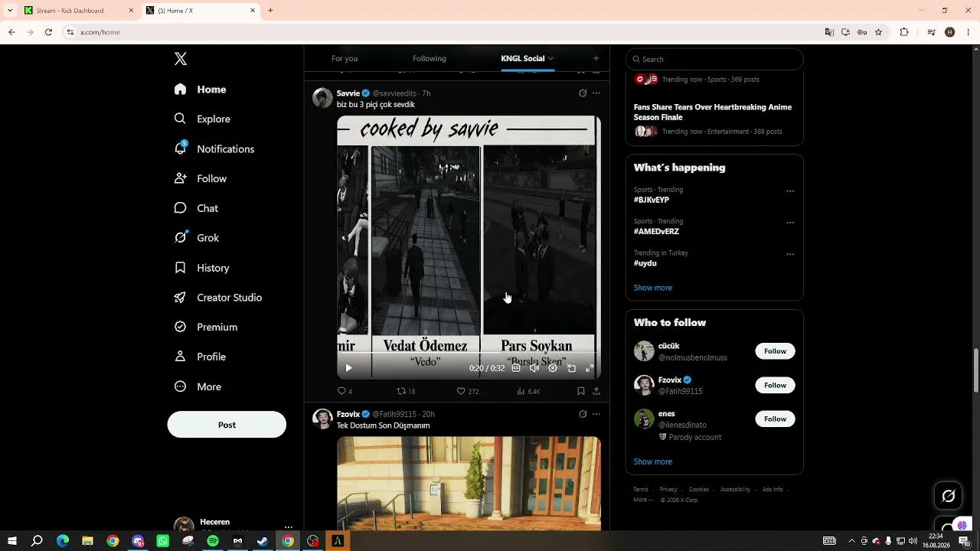Open more options for #AMEDvERZ trend
The width and height of the screenshot is (980, 551).
pyautogui.click(x=790, y=223)
